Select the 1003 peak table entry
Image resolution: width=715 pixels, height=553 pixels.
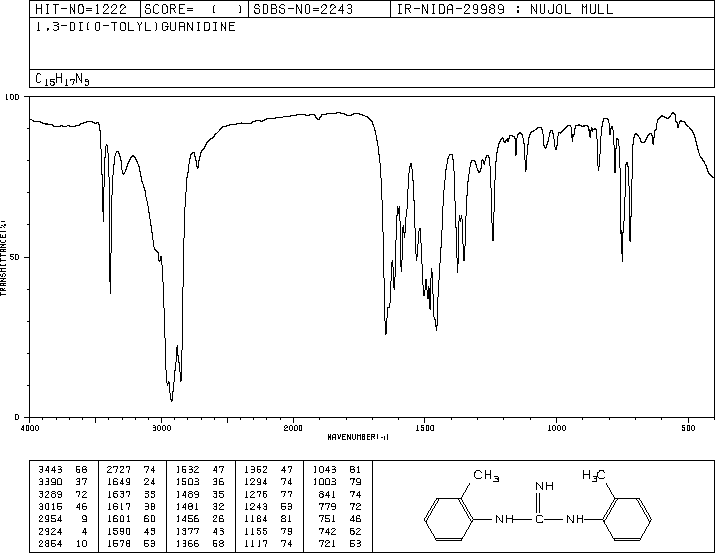[337, 482]
